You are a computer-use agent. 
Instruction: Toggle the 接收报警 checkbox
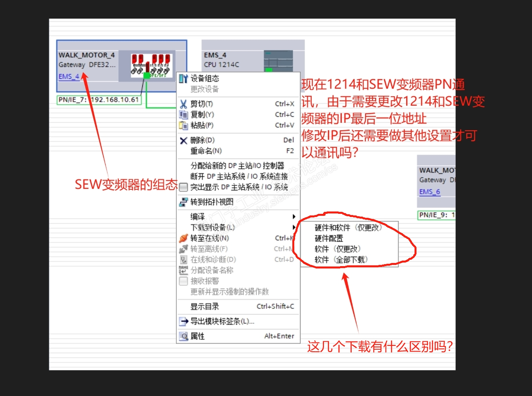(183, 281)
